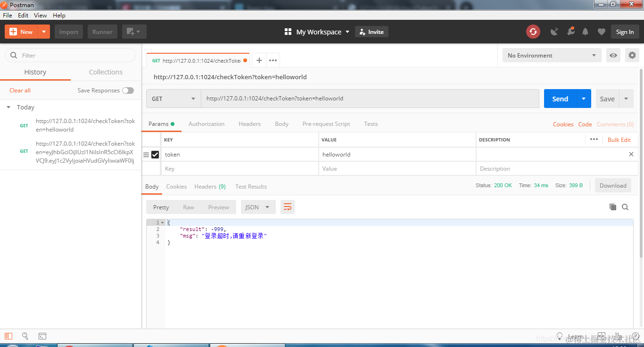
Task: Open the Edit menu
Action: tap(23, 15)
